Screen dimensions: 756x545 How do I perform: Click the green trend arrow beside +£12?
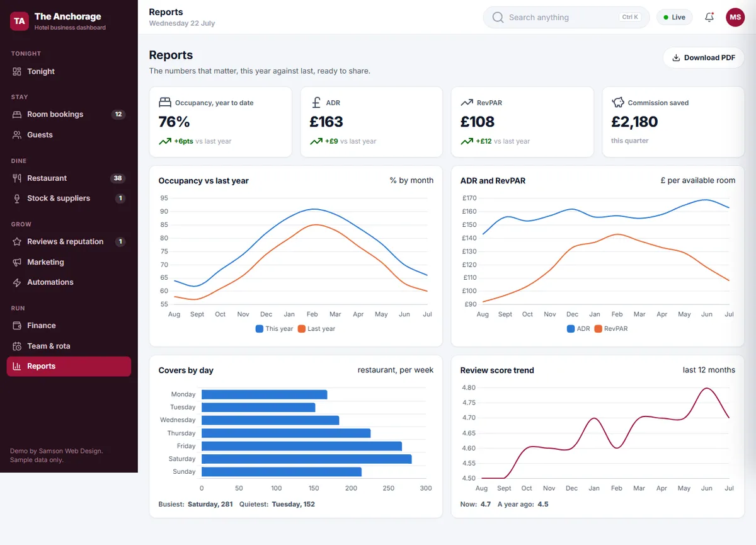tap(467, 141)
